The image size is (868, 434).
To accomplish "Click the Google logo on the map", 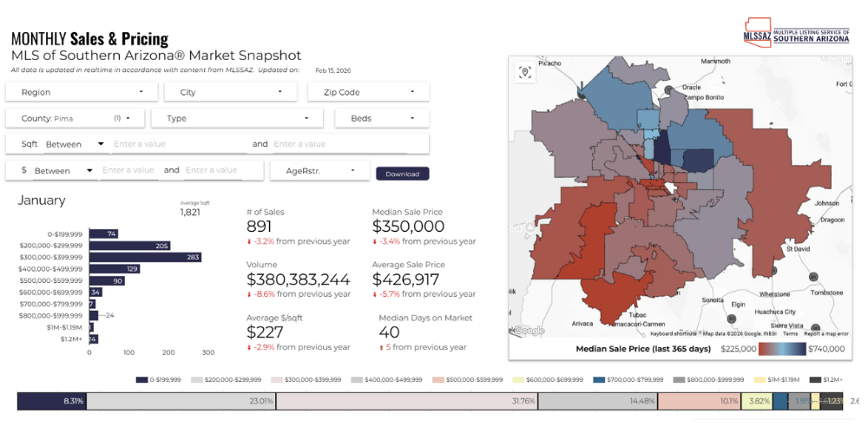I will pos(528,331).
